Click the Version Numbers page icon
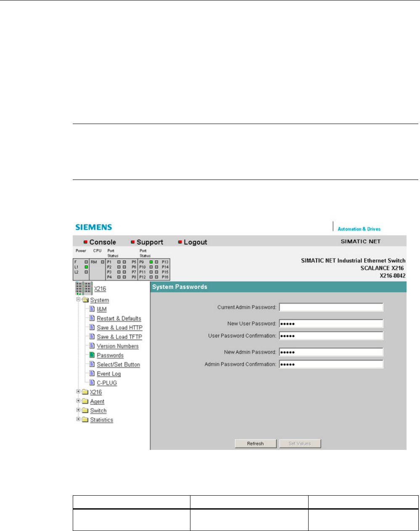This screenshot has width=420, height=531. pos(92,346)
